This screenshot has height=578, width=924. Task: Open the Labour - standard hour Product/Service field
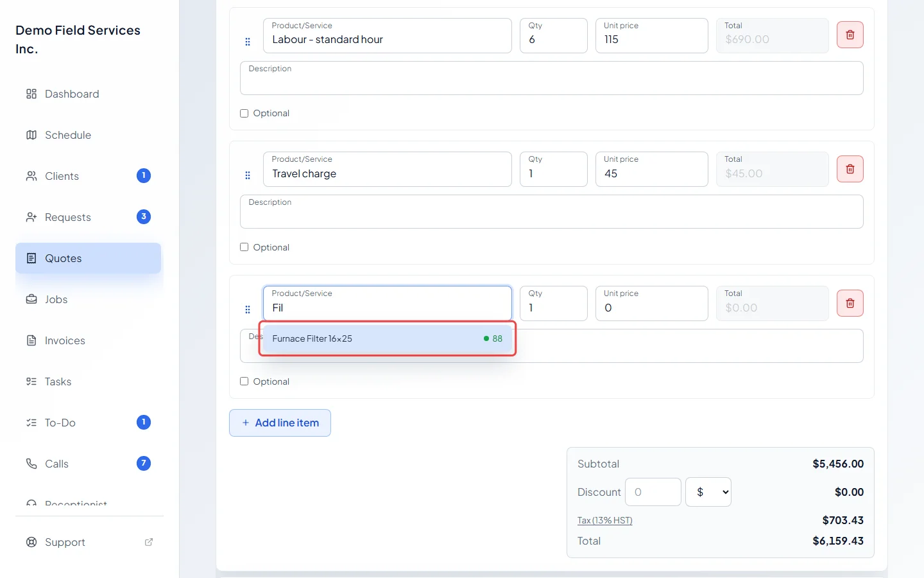pyautogui.click(x=388, y=35)
